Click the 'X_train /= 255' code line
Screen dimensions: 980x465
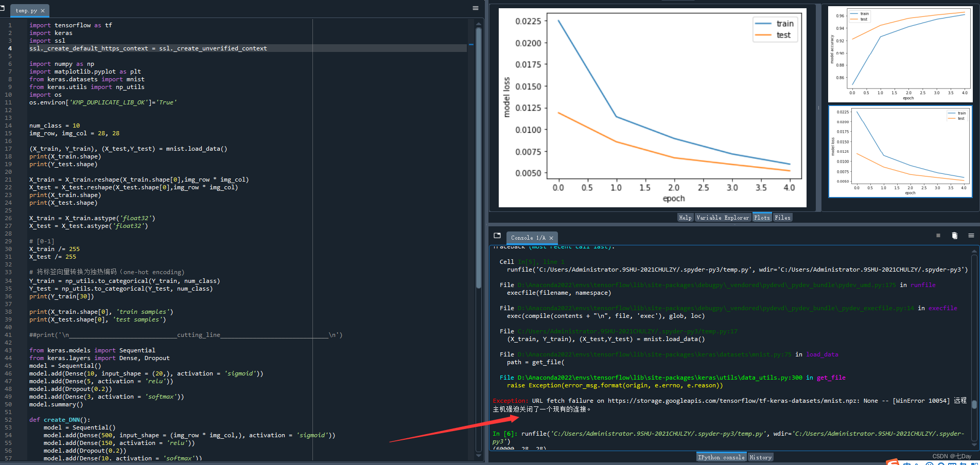point(55,249)
